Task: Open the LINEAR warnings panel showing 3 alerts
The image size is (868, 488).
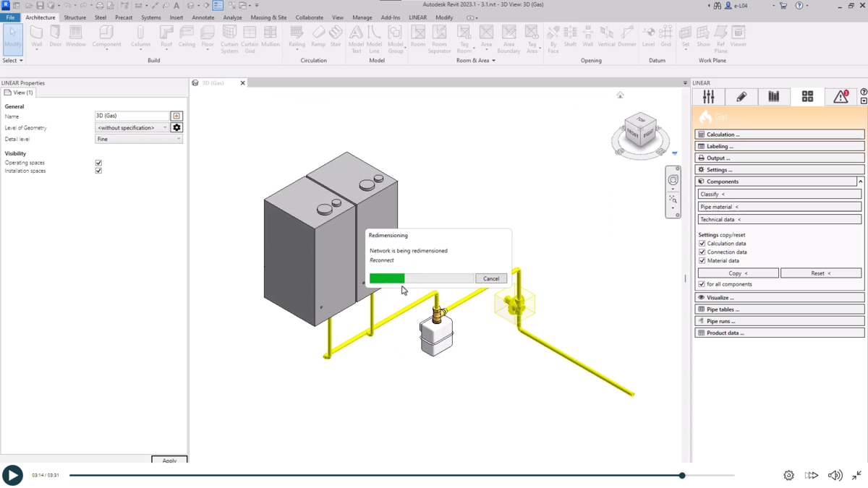Action: click(840, 96)
